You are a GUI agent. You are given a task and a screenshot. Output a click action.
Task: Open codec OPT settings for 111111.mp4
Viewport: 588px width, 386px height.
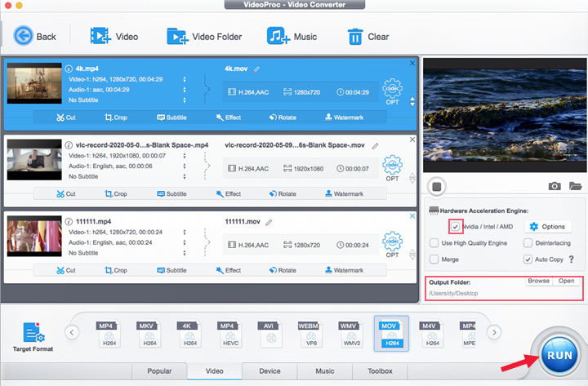click(392, 245)
